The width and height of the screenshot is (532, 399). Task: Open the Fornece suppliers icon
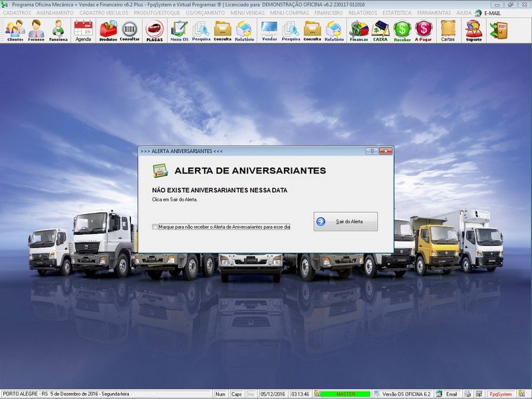point(37,31)
